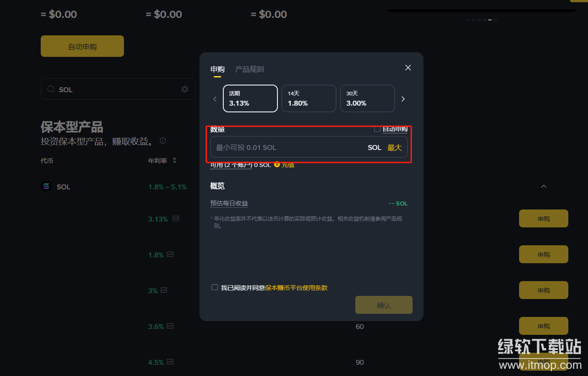Close the 申购 subscription dialog
This screenshot has height=376, width=588.
(x=408, y=68)
